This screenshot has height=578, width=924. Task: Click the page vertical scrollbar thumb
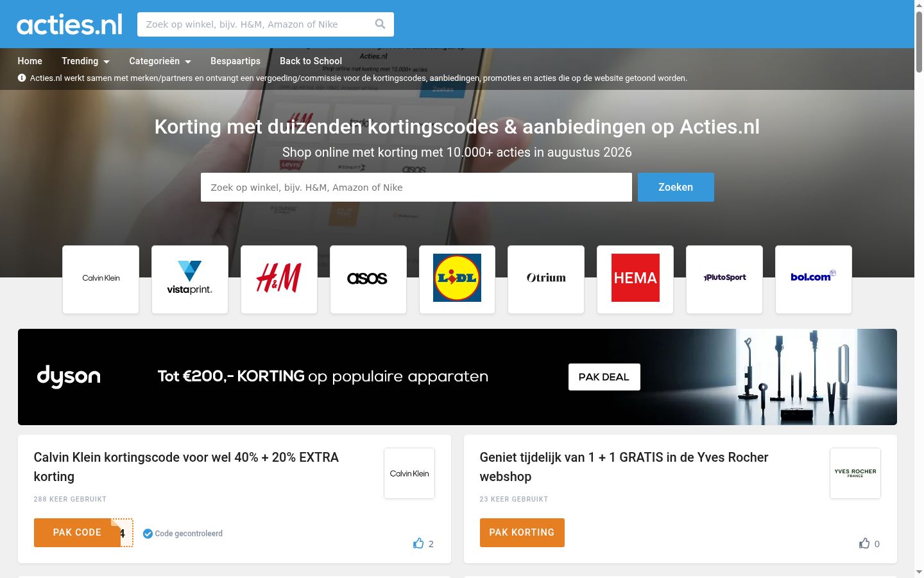[x=919, y=42]
